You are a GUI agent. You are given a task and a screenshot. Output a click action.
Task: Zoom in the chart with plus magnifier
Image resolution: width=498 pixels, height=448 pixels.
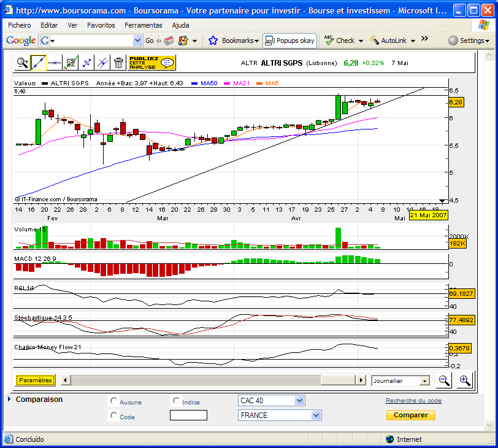tap(465, 380)
